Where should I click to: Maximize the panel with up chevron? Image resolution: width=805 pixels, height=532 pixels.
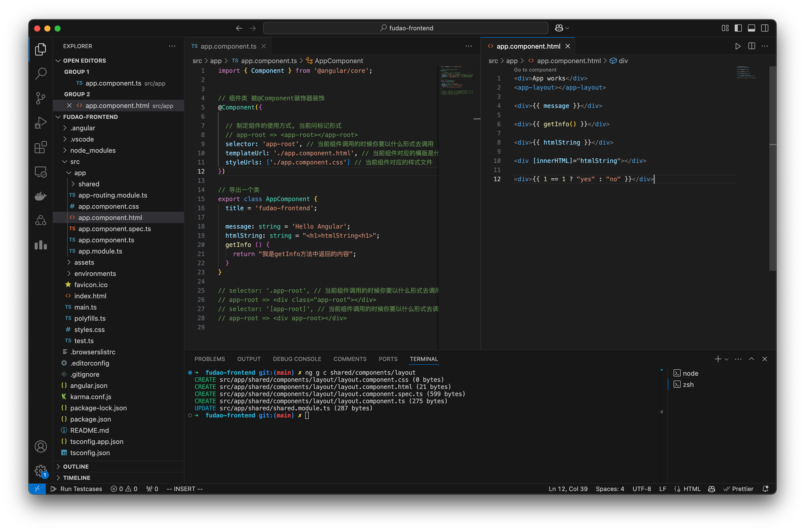pos(752,359)
